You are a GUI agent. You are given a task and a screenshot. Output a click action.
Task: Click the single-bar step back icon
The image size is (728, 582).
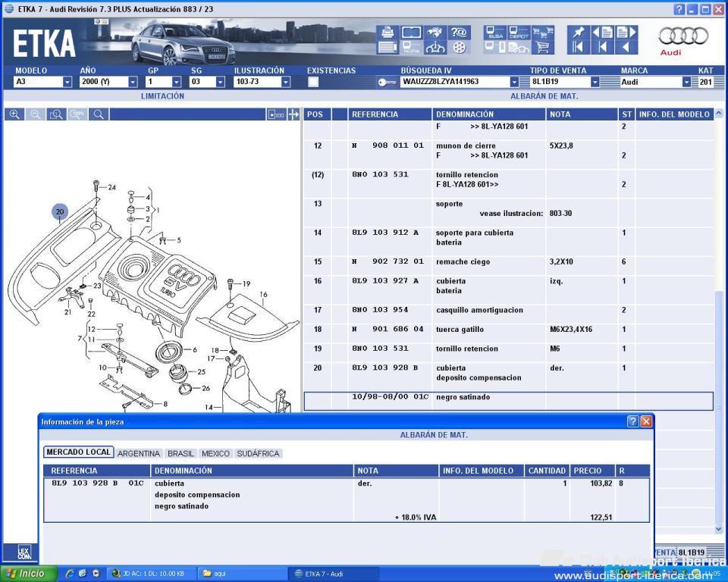pos(603,47)
